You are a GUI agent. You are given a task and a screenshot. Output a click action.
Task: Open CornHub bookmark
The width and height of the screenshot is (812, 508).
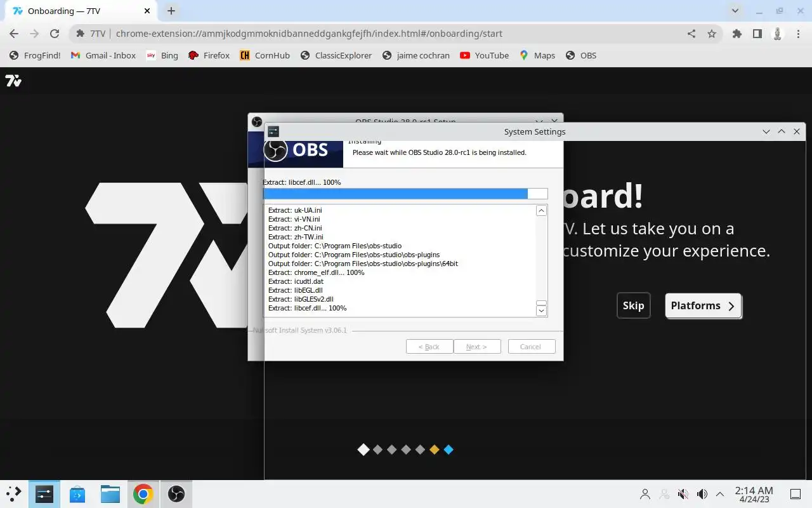[265, 55]
